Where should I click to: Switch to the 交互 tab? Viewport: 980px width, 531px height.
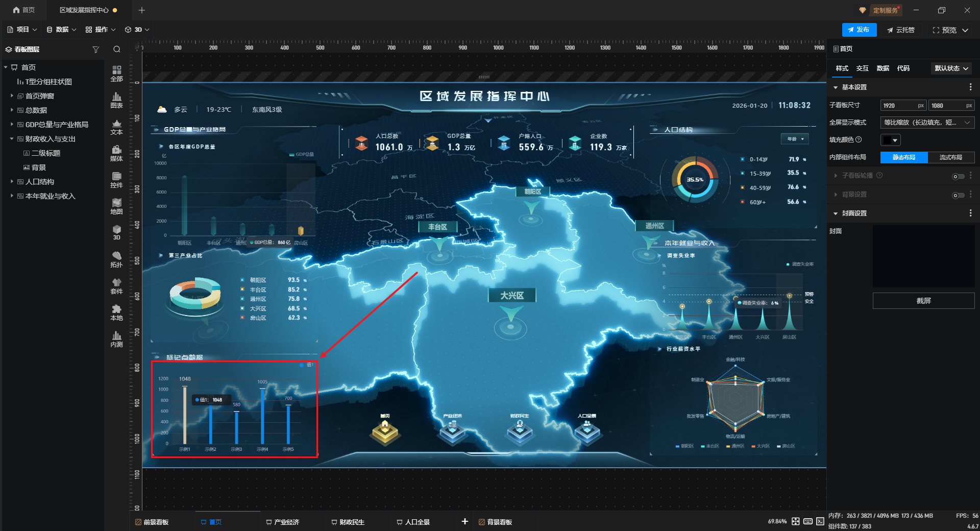pyautogui.click(x=862, y=68)
